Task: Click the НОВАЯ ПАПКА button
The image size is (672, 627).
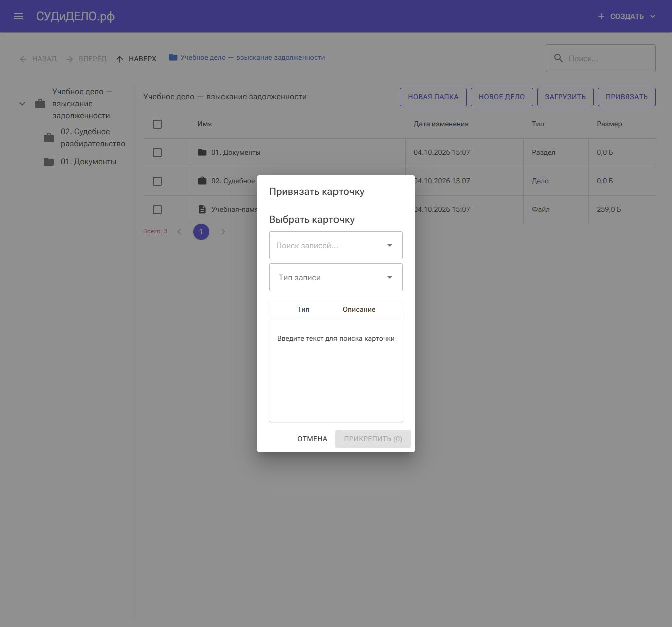Action: pos(433,97)
